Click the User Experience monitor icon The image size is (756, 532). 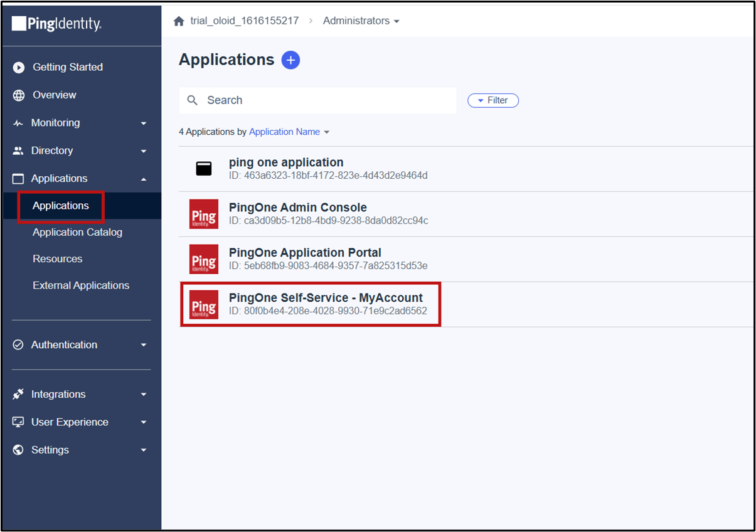coord(18,422)
